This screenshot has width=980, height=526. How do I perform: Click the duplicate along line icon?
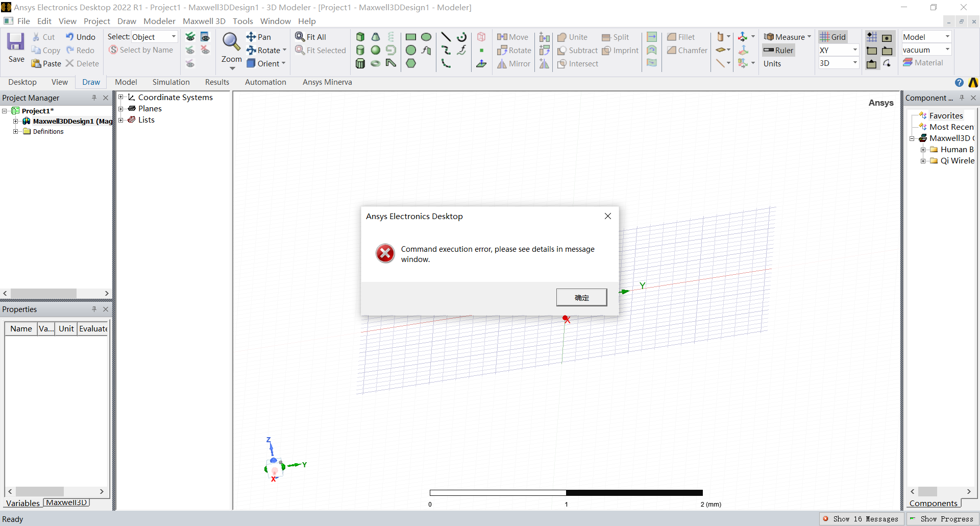point(545,37)
